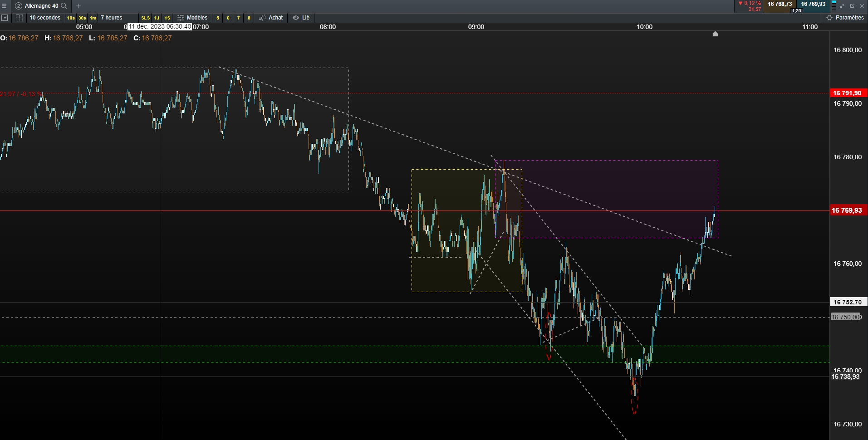Click the 0,12 % daily change indicator
The width and height of the screenshot is (868, 440).
750,3
